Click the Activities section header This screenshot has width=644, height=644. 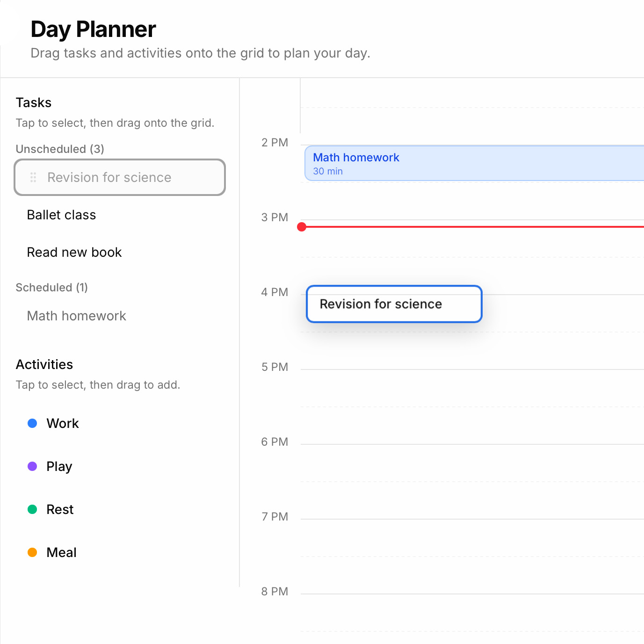click(x=44, y=364)
